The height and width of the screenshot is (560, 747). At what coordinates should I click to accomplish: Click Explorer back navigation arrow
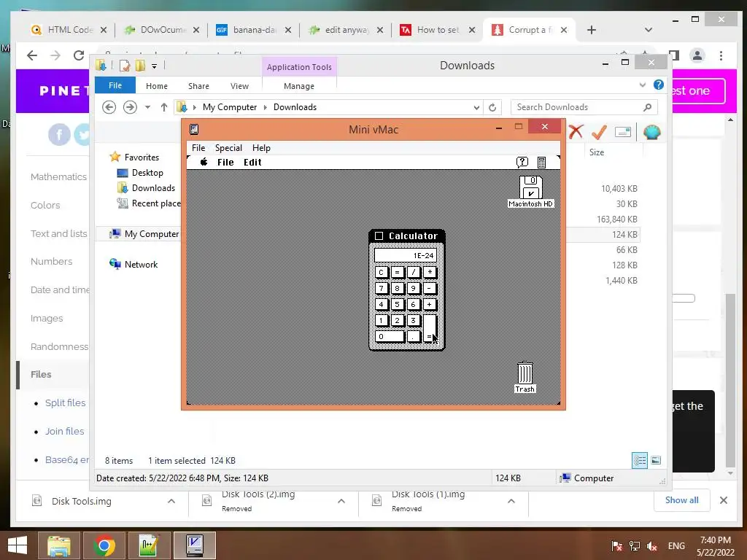click(x=109, y=107)
